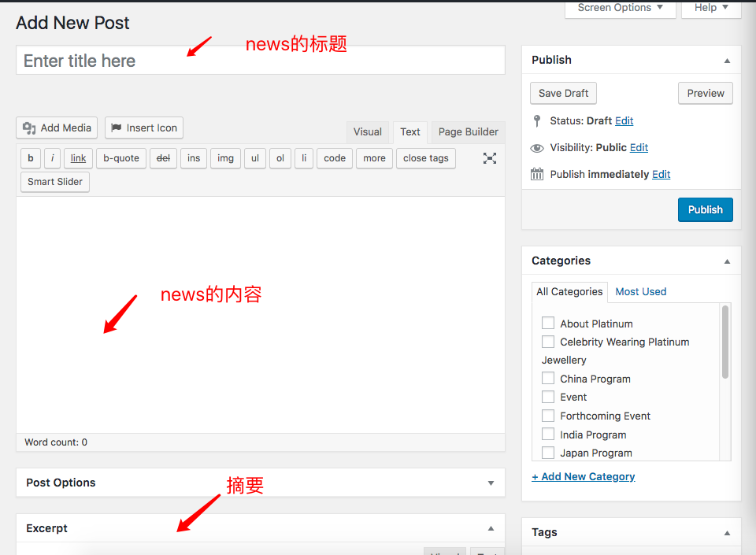756x555 pixels.
Task: Enable the Forthcoming Event category
Action: coord(548,415)
